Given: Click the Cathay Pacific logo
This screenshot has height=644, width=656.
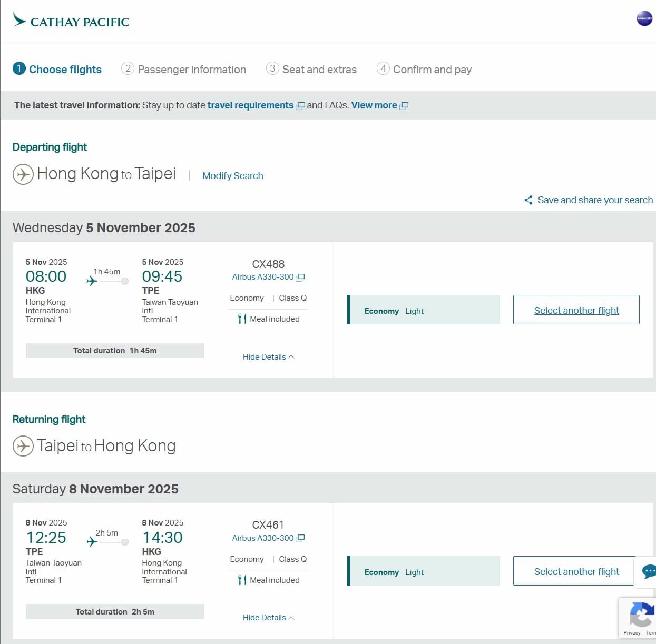Looking at the screenshot, I should [71, 20].
